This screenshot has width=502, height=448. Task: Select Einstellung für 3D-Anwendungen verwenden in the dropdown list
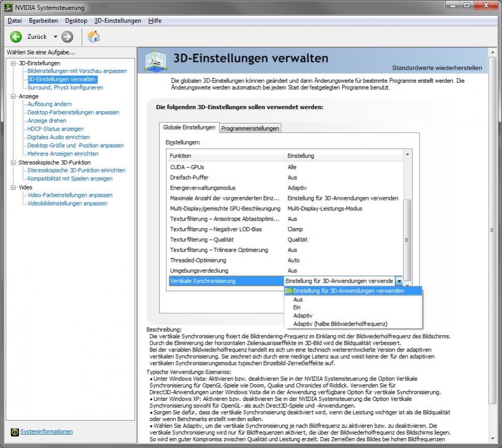(x=353, y=291)
